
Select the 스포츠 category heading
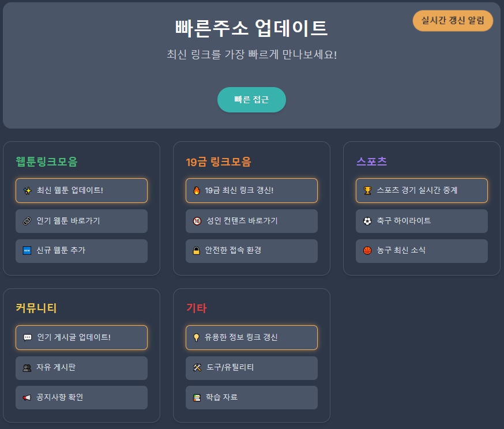[x=371, y=161]
